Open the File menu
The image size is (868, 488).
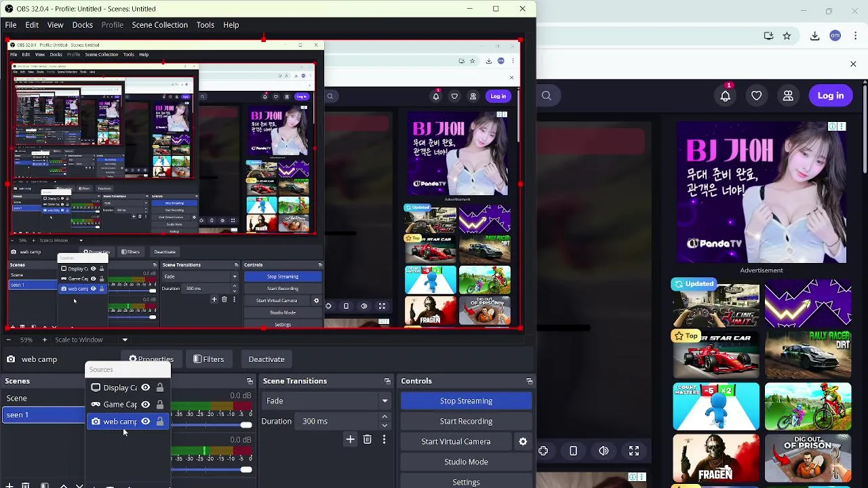(11, 25)
